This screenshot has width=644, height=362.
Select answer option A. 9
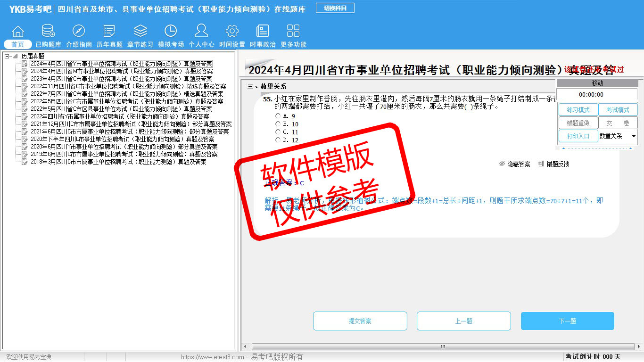278,116
